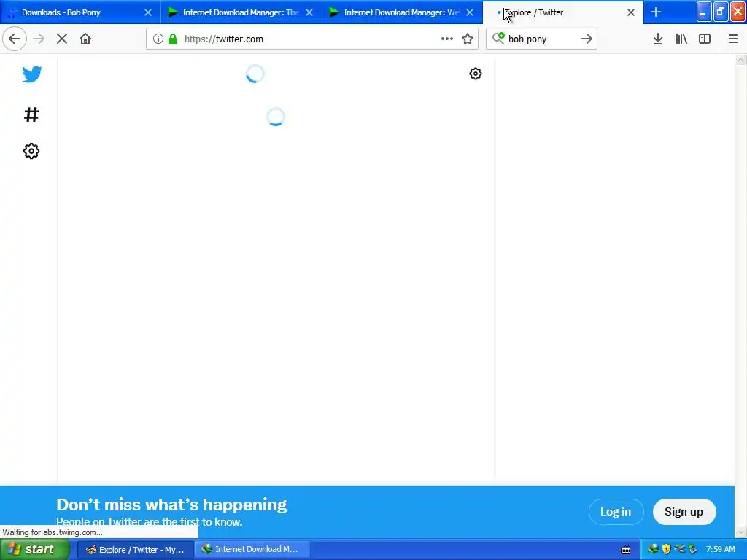The width and height of the screenshot is (747, 560).
Task: Click the browser forward arrow
Action: (39, 39)
